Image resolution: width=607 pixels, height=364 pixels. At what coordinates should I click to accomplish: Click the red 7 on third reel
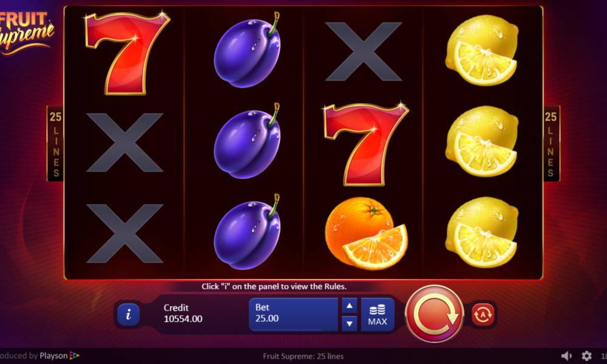pyautogui.click(x=366, y=144)
